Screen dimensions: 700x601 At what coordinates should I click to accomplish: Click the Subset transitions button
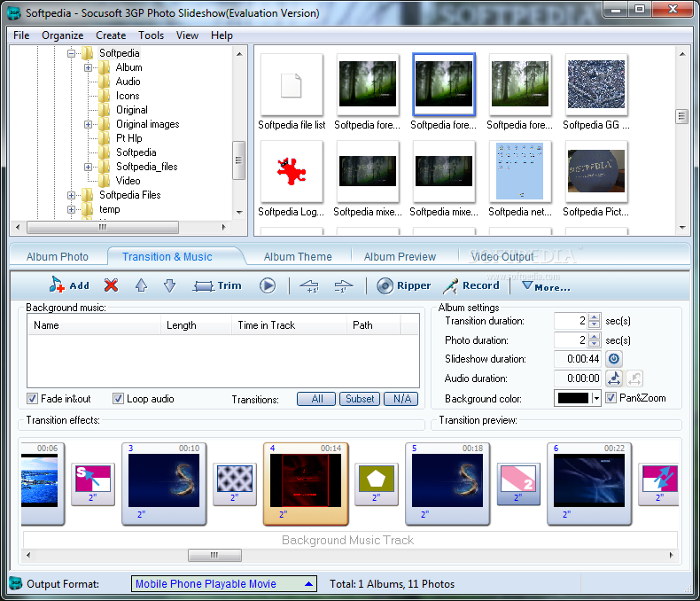360,399
